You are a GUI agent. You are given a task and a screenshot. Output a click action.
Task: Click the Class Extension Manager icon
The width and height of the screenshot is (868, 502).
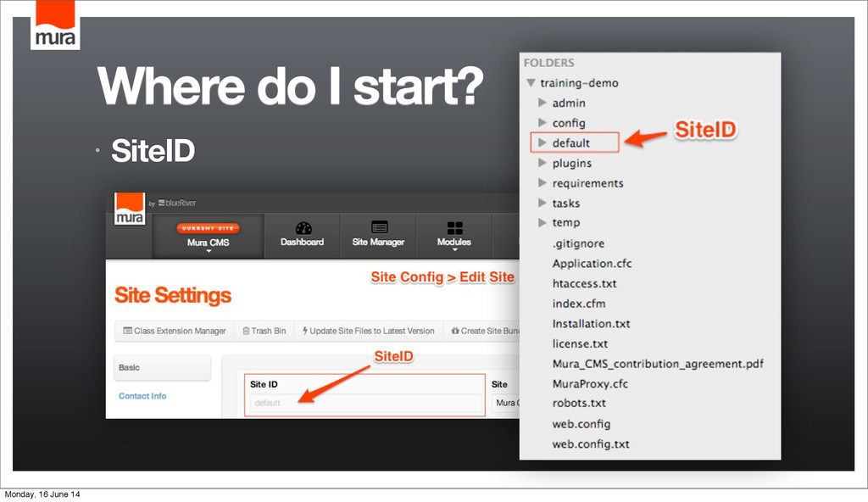128,331
